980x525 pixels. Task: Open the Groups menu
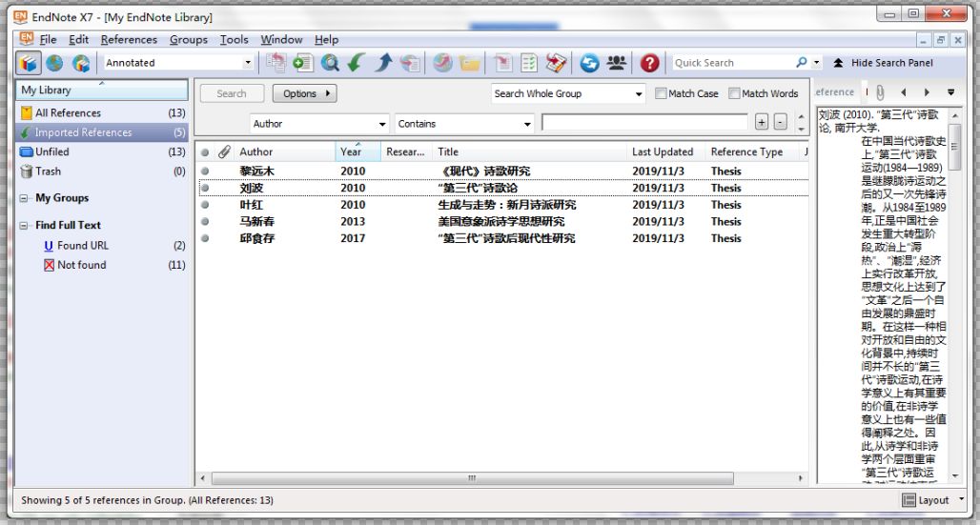pos(189,39)
